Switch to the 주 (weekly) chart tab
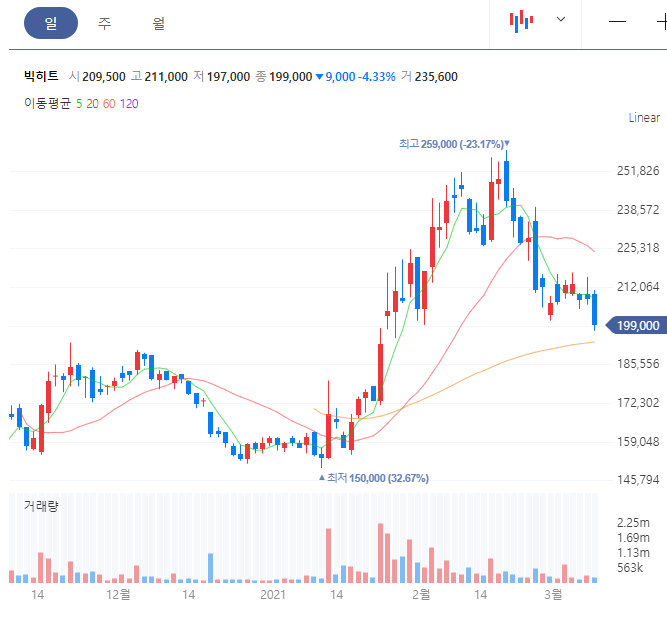This screenshot has width=667, height=617. coord(104,23)
